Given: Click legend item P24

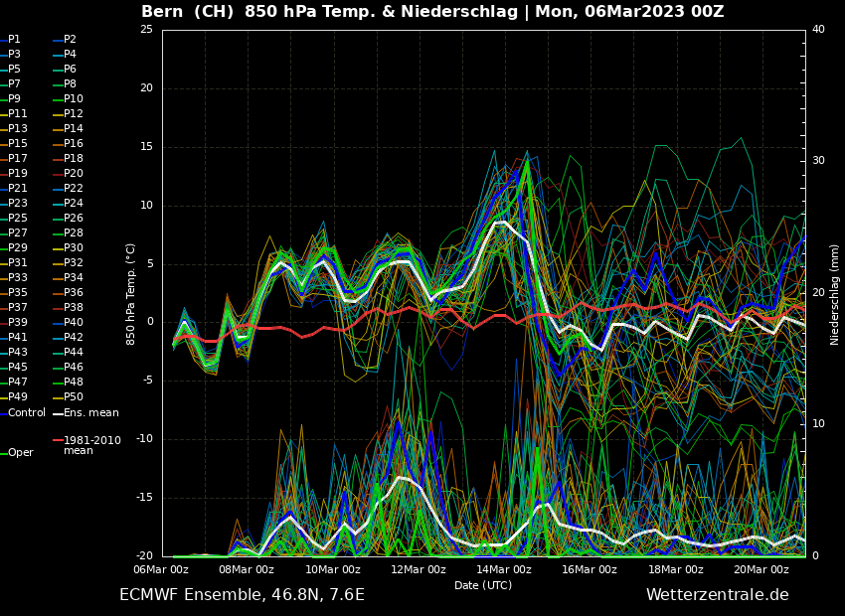Looking at the screenshot, I should [x=68, y=203].
